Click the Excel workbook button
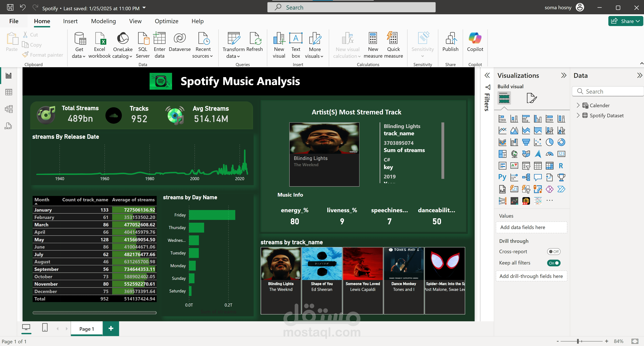Viewport: 644px width, 346px height. click(100, 45)
